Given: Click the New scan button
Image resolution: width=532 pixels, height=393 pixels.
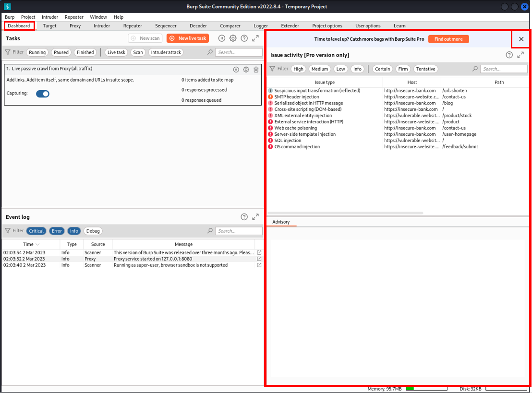Looking at the screenshot, I should [x=145, y=38].
